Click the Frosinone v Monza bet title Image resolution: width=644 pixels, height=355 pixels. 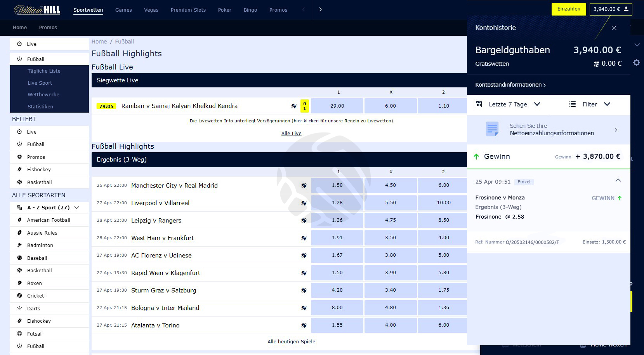point(500,198)
